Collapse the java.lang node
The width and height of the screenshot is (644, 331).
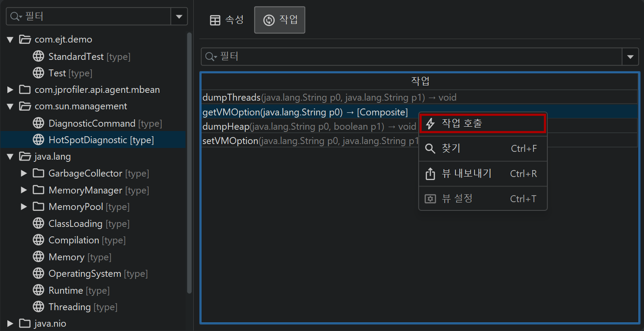pyautogui.click(x=10, y=157)
